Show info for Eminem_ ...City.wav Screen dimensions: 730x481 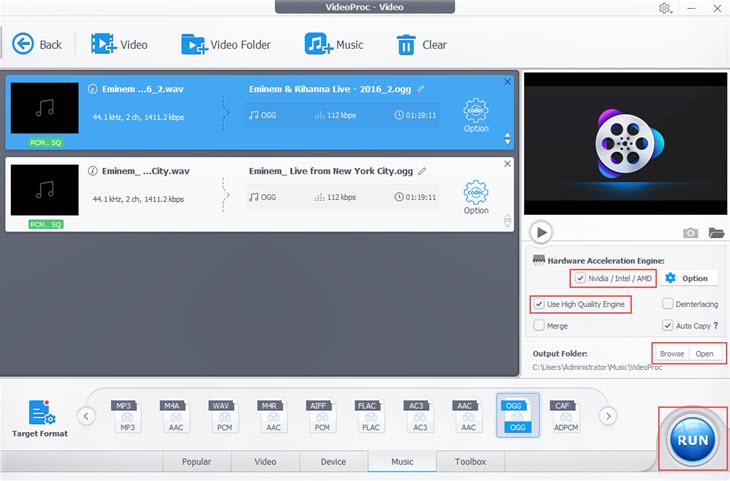(x=93, y=171)
